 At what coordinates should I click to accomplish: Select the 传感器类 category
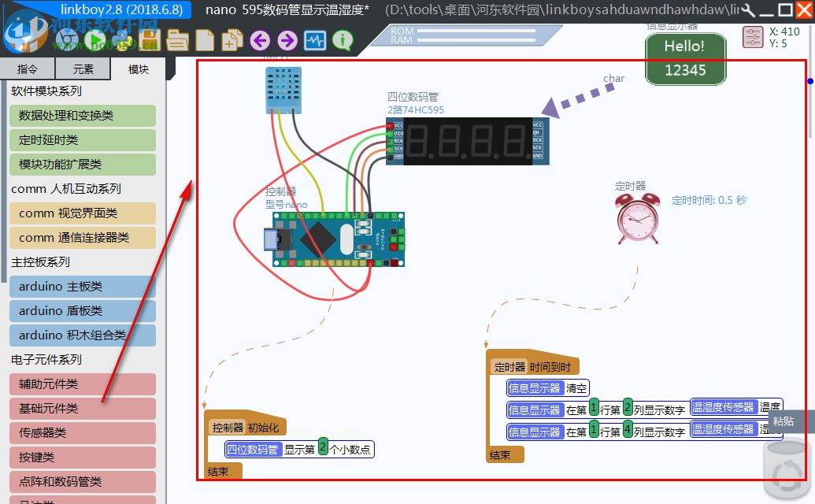(82, 432)
